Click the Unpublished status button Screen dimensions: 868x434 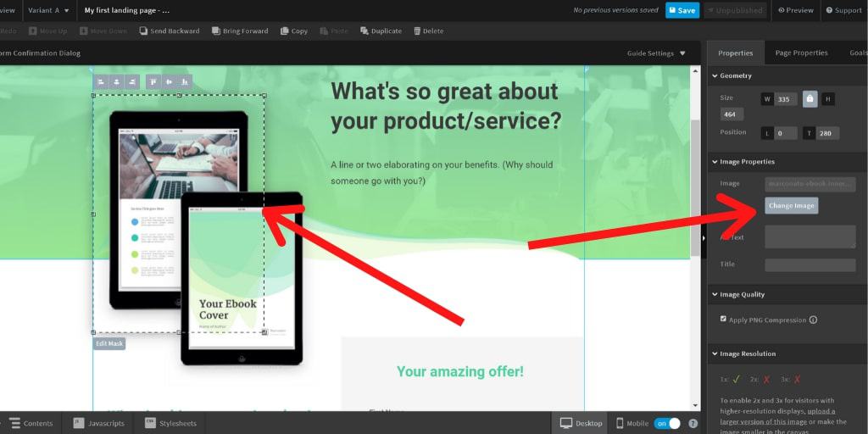click(735, 10)
